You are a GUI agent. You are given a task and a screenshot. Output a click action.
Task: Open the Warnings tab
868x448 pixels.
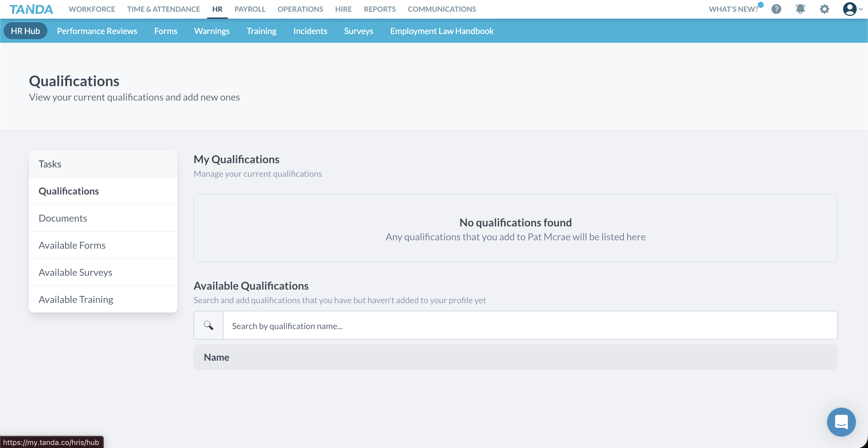pyautogui.click(x=212, y=31)
